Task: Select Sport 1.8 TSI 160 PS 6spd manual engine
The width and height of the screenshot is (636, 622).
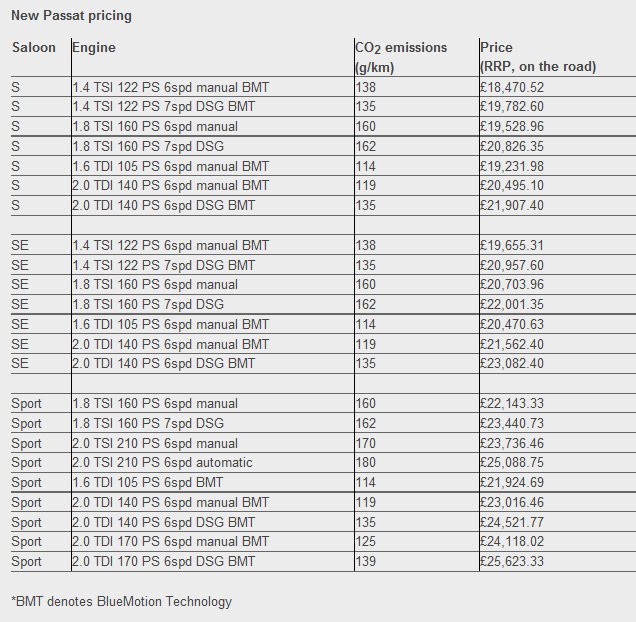Action: coord(155,403)
